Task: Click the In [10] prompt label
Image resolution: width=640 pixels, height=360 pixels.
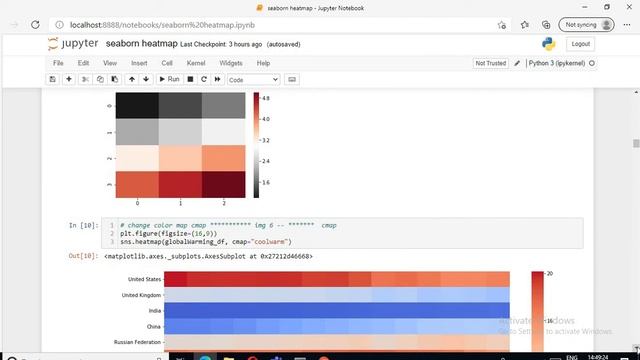Action: 84,225
